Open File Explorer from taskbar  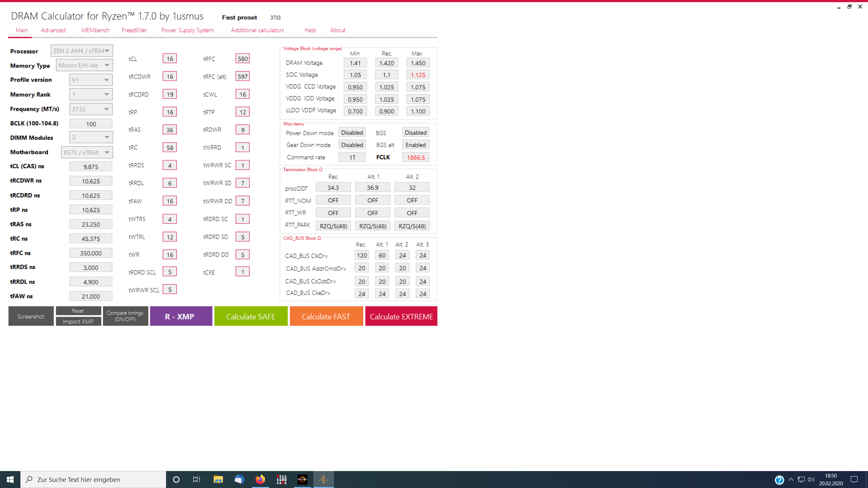coord(218,479)
